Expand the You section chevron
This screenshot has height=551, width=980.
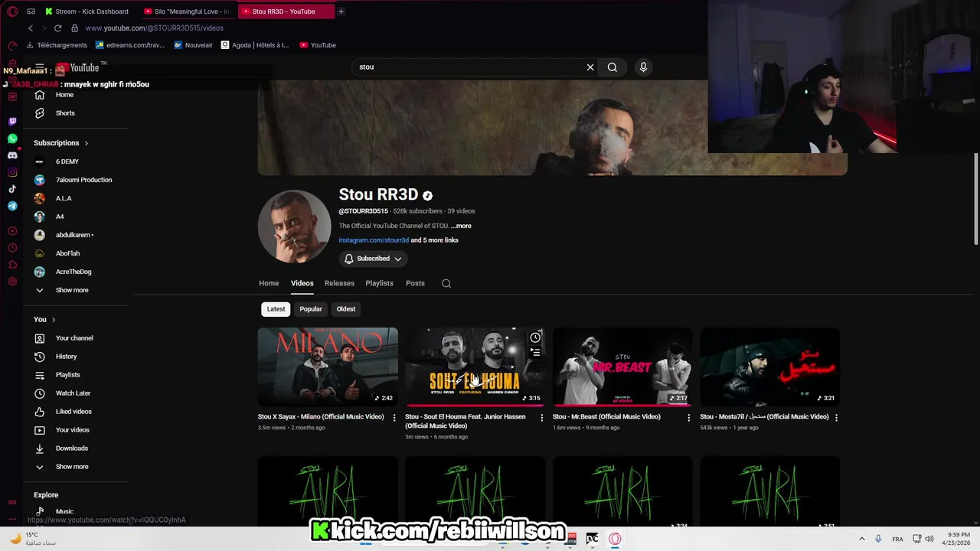[x=54, y=320]
